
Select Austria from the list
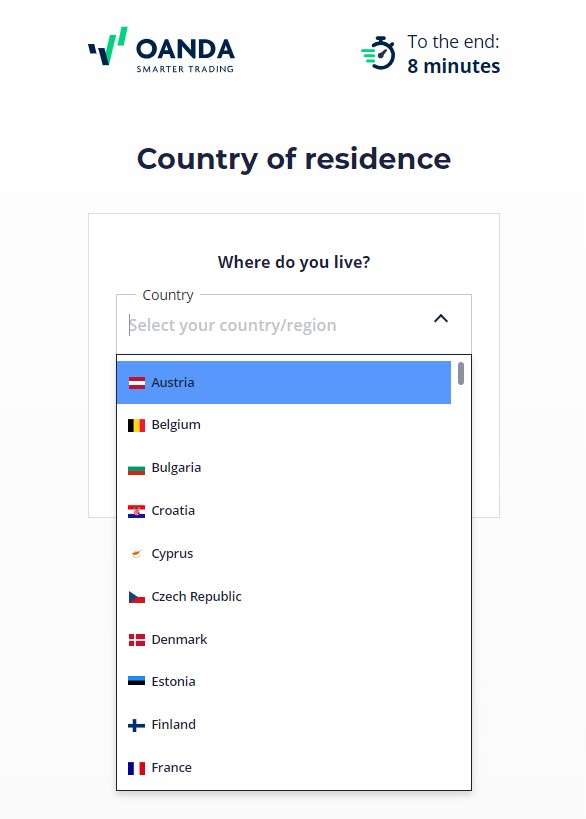pos(284,382)
